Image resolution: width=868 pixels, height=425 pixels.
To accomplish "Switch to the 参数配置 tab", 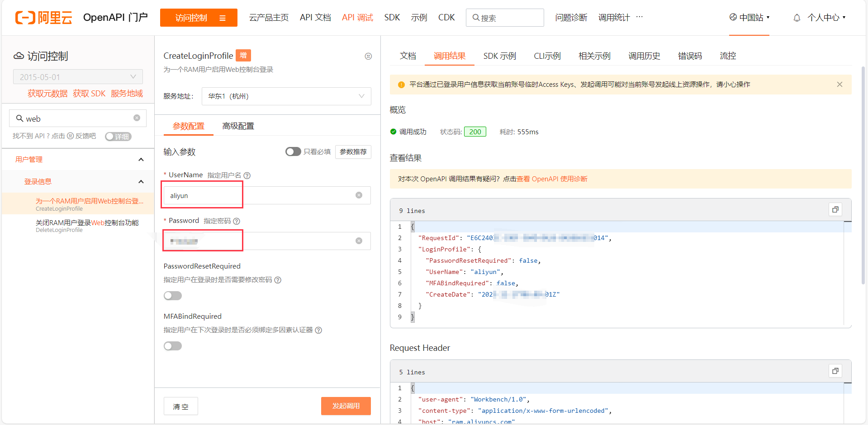I will pos(189,126).
